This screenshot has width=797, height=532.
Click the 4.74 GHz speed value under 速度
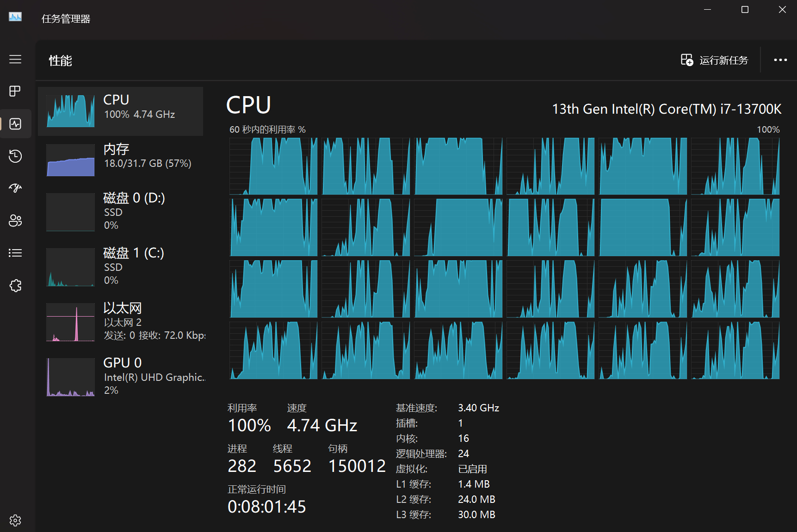point(322,425)
